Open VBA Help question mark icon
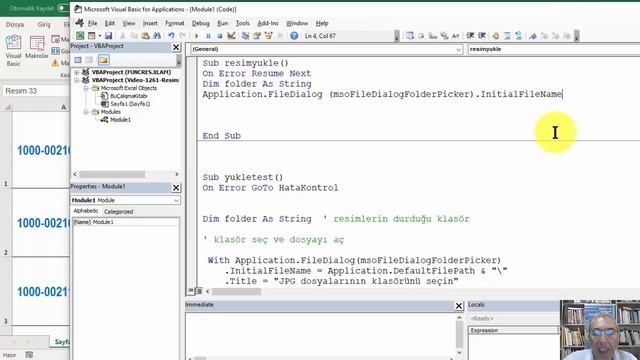Image resolution: width=640 pixels, height=360 pixels. click(x=294, y=36)
